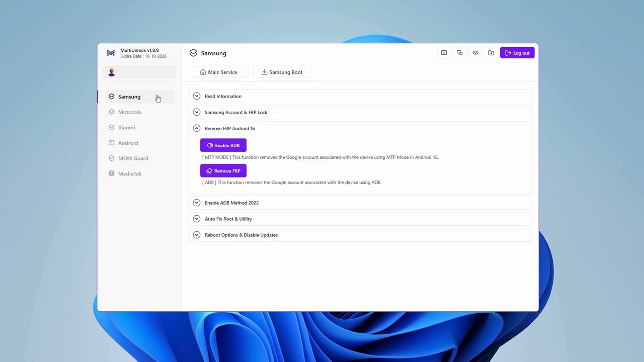The width and height of the screenshot is (644, 362).
Task: Click the Samsung layers icon in page header
Action: (193, 53)
